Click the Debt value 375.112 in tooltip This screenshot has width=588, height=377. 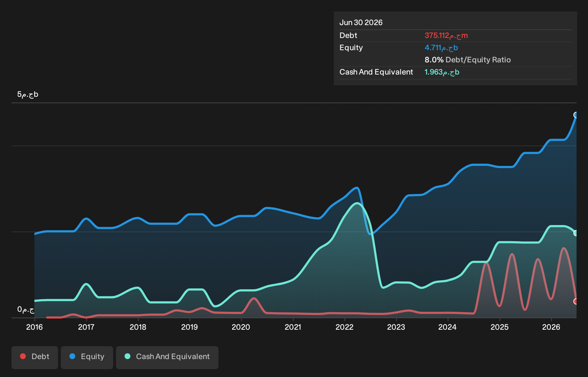click(446, 35)
